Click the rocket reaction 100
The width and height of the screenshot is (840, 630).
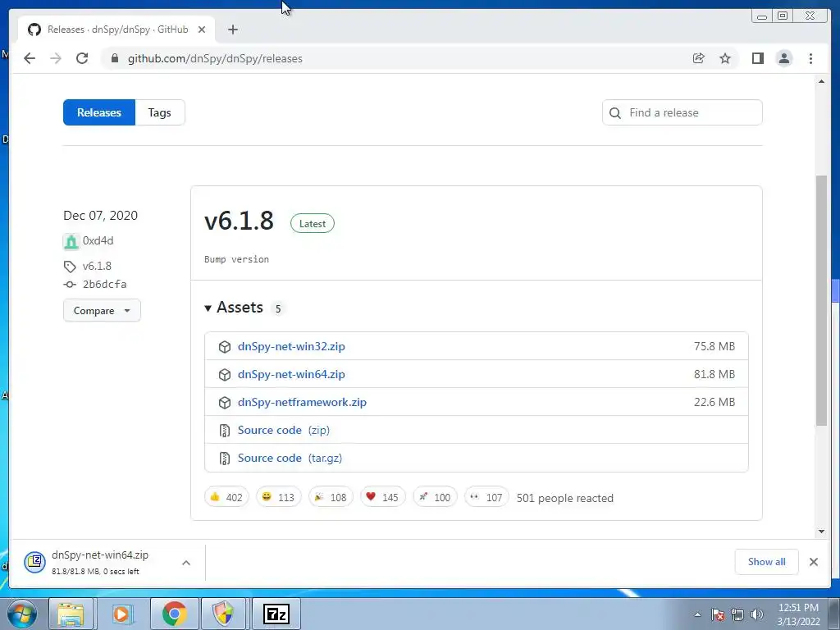[x=435, y=497]
